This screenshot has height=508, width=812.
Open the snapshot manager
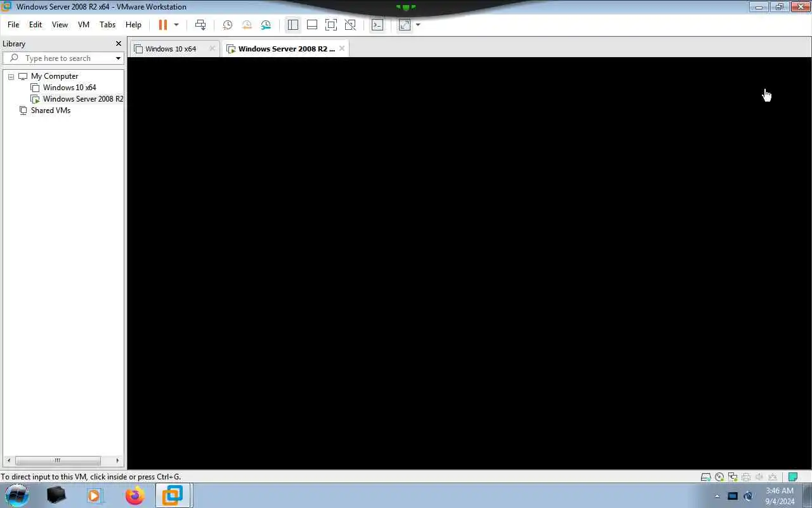click(266, 25)
